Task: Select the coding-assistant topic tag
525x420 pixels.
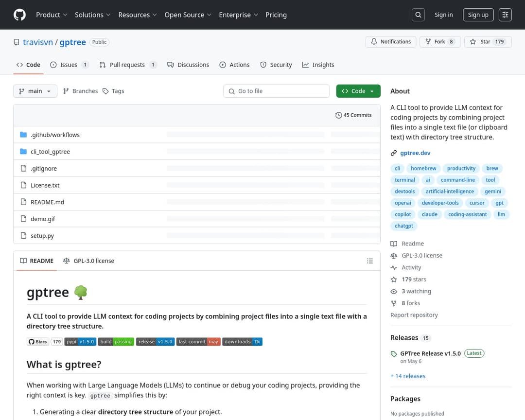Action: [468, 214]
